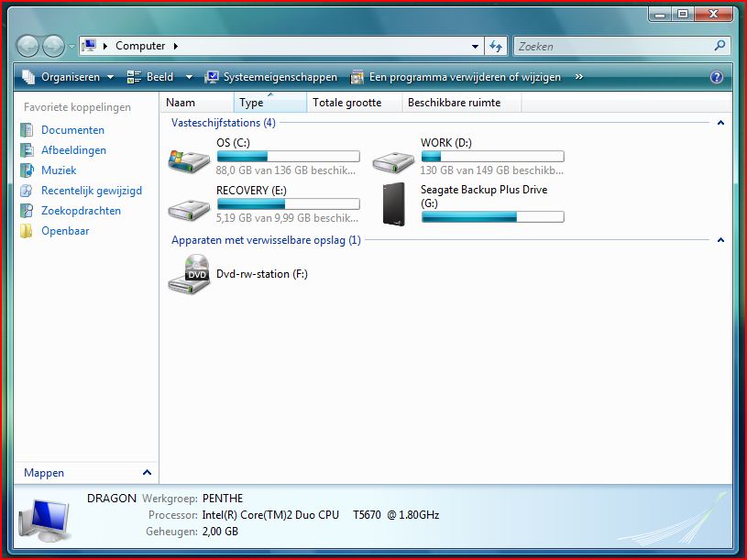747x560 pixels.
Task: Open the Documenten favorite link
Action: point(72,130)
